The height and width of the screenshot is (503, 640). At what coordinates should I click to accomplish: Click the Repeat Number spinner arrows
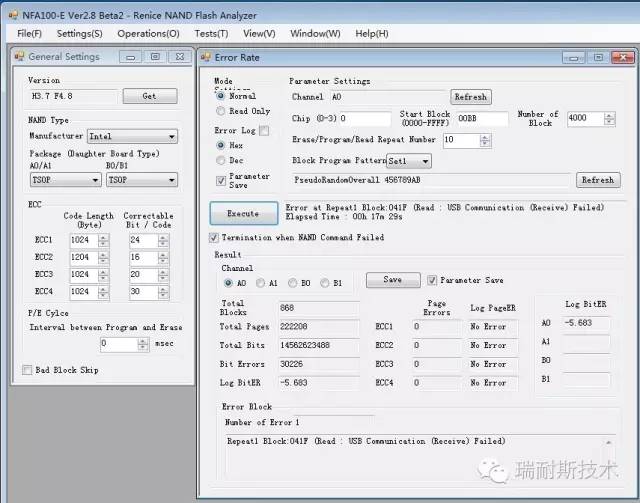coord(485,140)
